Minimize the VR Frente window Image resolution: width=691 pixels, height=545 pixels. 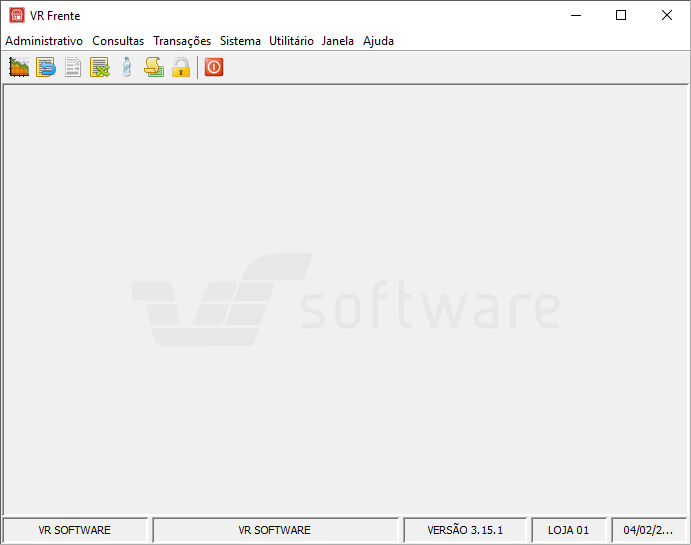(x=576, y=15)
